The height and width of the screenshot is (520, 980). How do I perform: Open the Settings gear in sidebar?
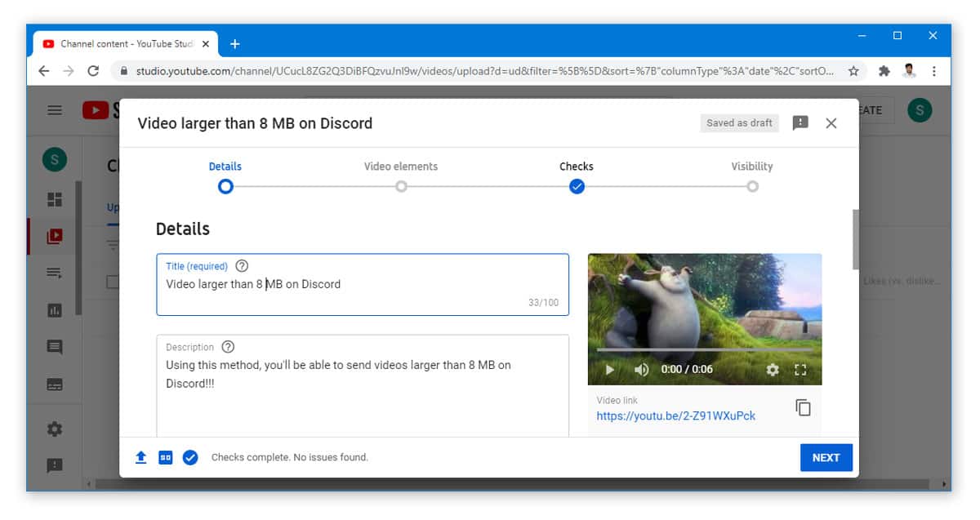[55, 429]
